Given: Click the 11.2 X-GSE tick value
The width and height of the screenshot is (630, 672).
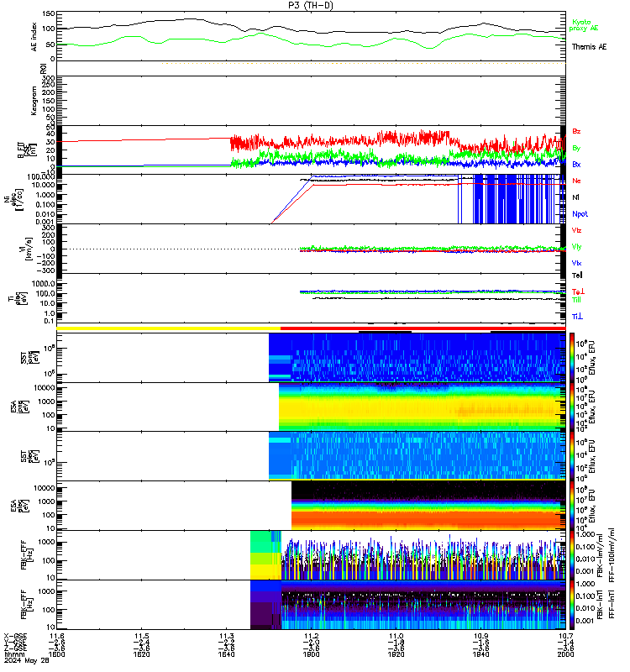Looking at the screenshot, I should (312, 636).
